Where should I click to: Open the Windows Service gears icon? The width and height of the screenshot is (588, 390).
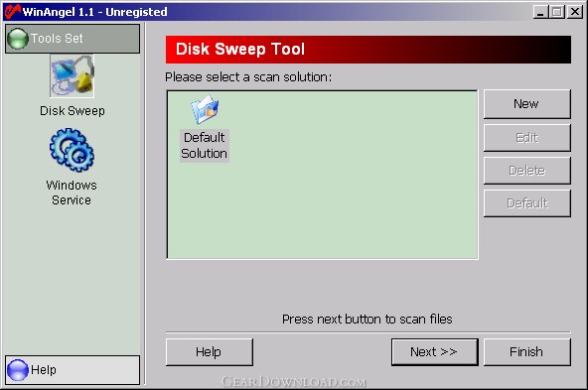point(72,150)
